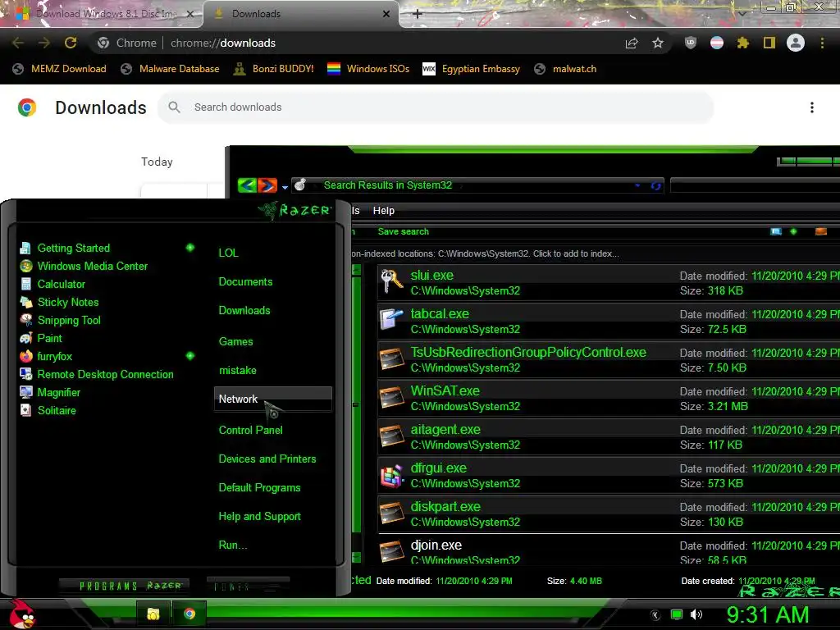Viewport: 840px width, 630px height.
Task: Launch Calculator from Start menu
Action: 52,285
